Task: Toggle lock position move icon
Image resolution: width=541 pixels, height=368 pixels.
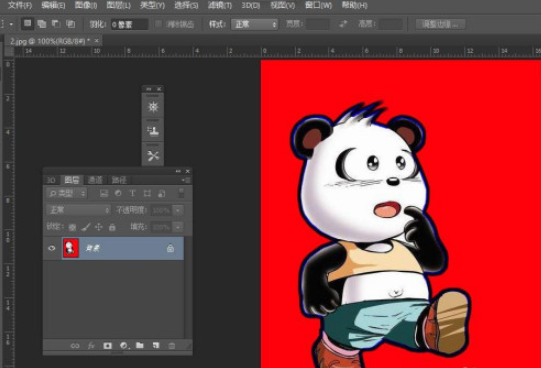Action: tap(99, 227)
